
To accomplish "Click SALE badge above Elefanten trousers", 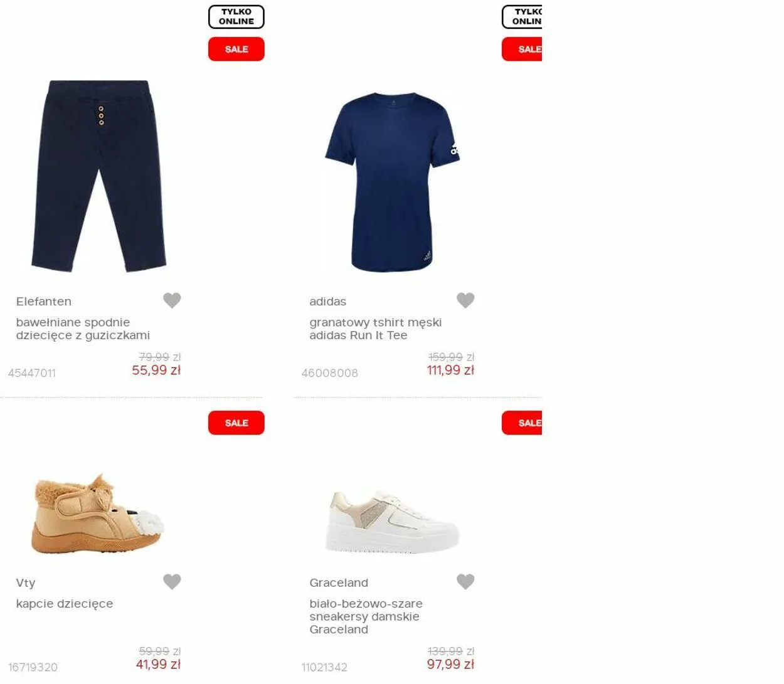I will tap(236, 49).
